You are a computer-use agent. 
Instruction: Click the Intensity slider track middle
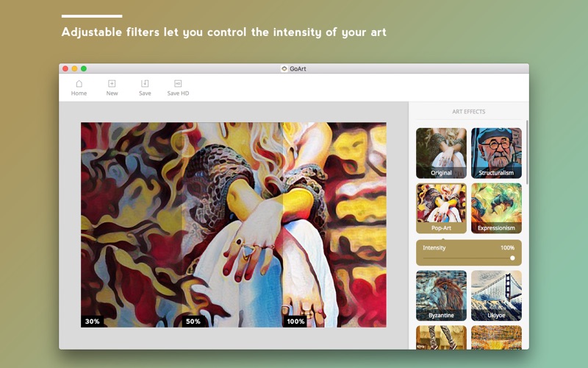point(468,258)
